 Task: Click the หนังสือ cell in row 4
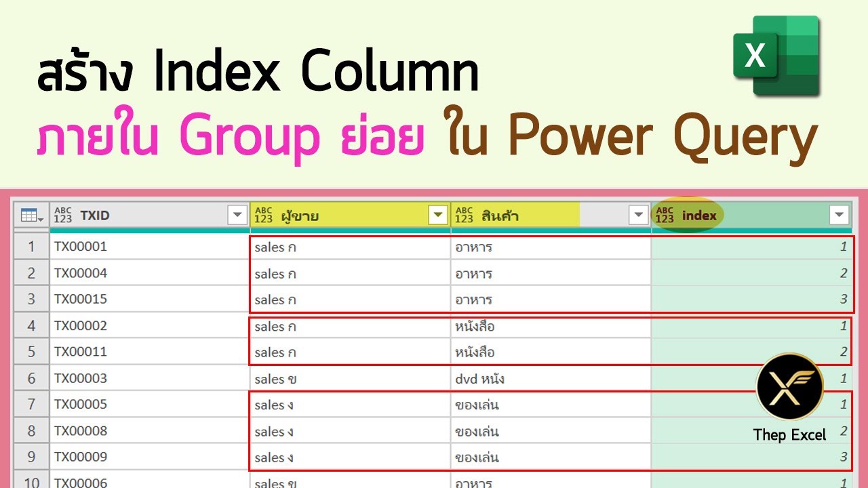coord(551,325)
